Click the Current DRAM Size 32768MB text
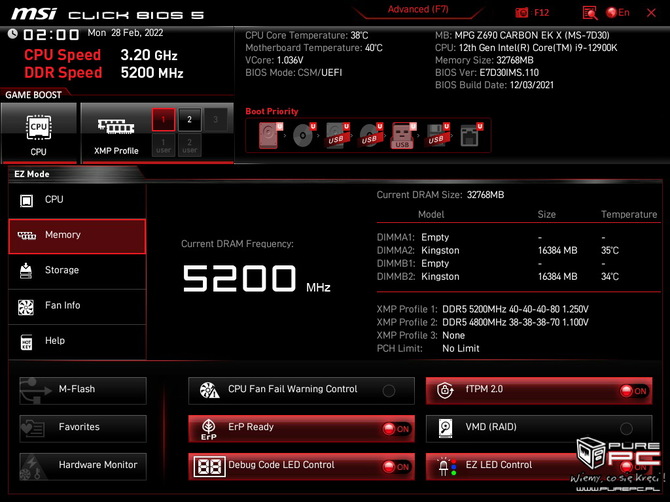This screenshot has width=670, height=502. [440, 195]
